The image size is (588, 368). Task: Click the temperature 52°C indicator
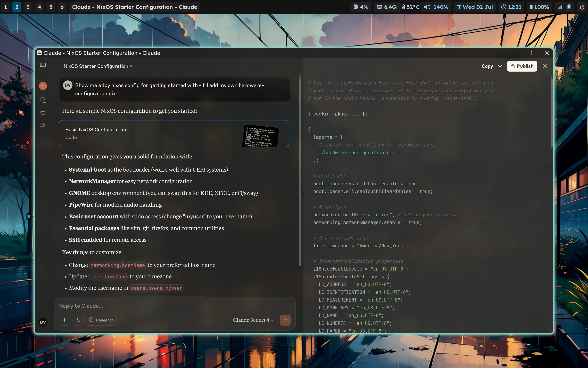(411, 7)
